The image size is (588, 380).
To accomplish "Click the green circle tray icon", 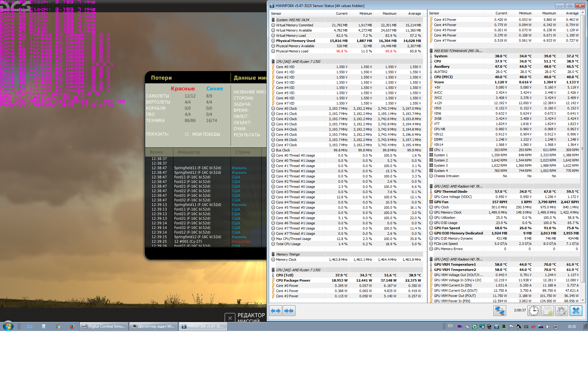I will pyautogui.click(x=474, y=327).
